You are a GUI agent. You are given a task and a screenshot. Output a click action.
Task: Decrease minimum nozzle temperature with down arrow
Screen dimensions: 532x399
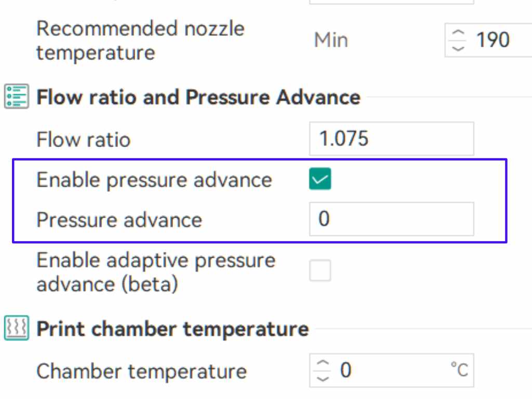(x=458, y=48)
